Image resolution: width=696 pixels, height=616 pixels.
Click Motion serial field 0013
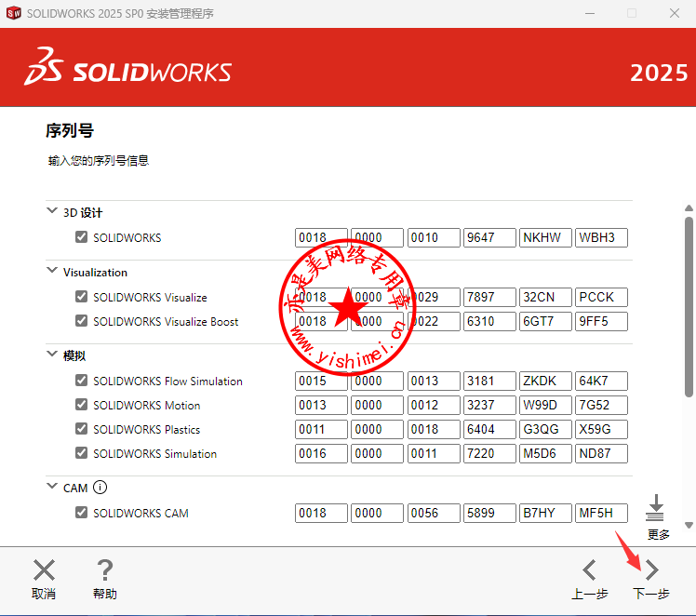321,405
